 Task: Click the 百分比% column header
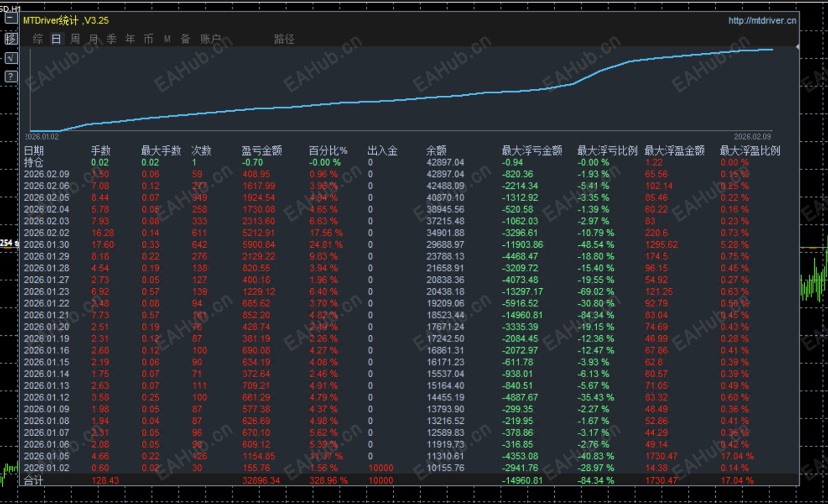(328, 151)
